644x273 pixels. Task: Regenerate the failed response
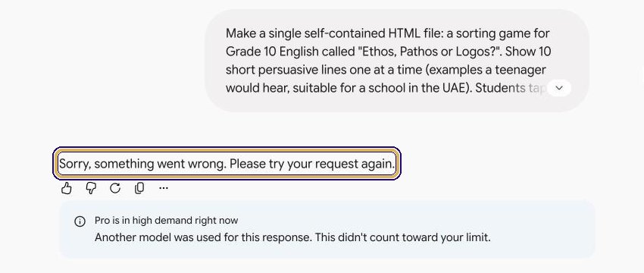115,188
